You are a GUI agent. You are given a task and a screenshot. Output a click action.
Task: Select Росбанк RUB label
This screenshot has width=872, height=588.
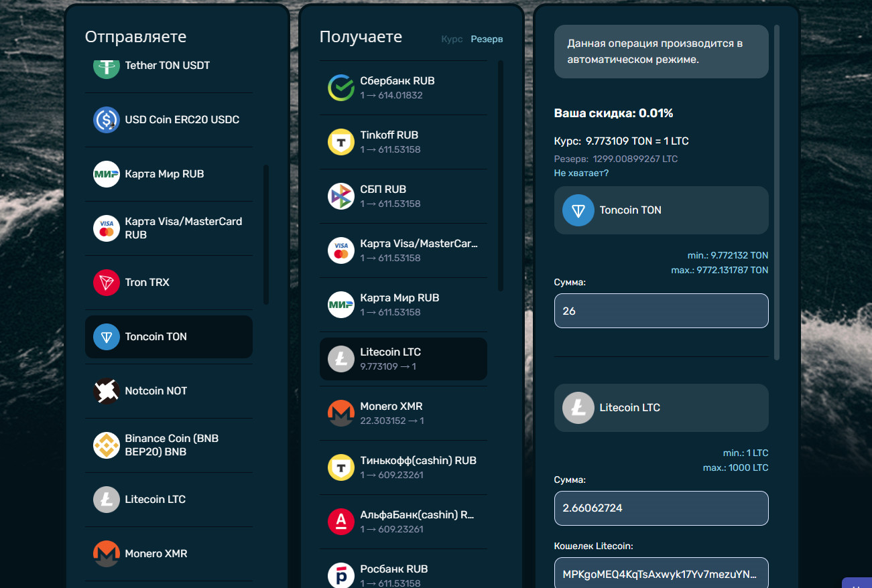click(394, 569)
